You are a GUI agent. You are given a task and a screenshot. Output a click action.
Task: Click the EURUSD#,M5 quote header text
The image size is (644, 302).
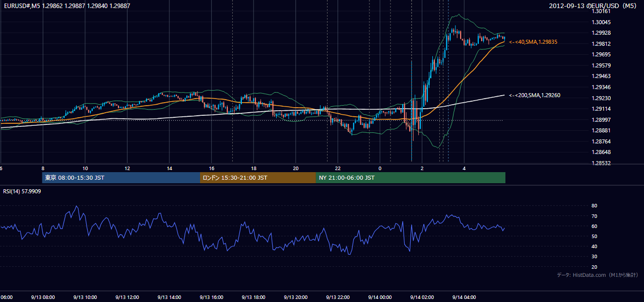[x=67, y=6]
